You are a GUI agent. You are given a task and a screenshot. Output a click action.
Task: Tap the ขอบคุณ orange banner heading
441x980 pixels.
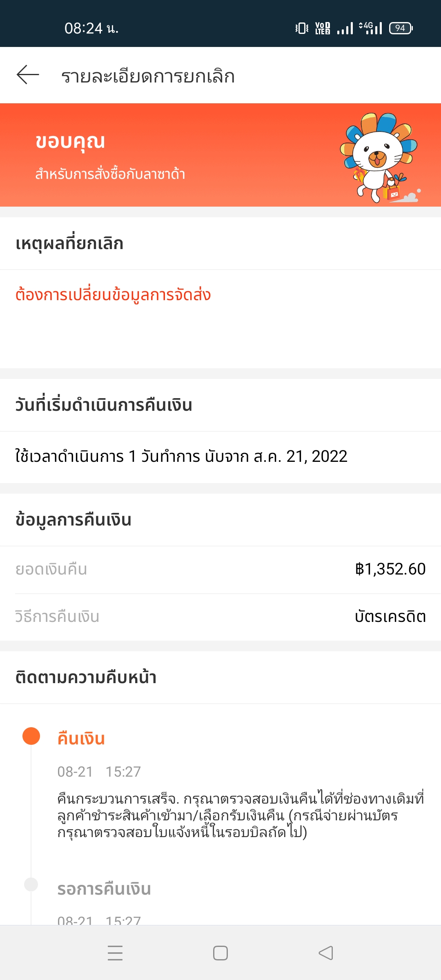[70, 141]
